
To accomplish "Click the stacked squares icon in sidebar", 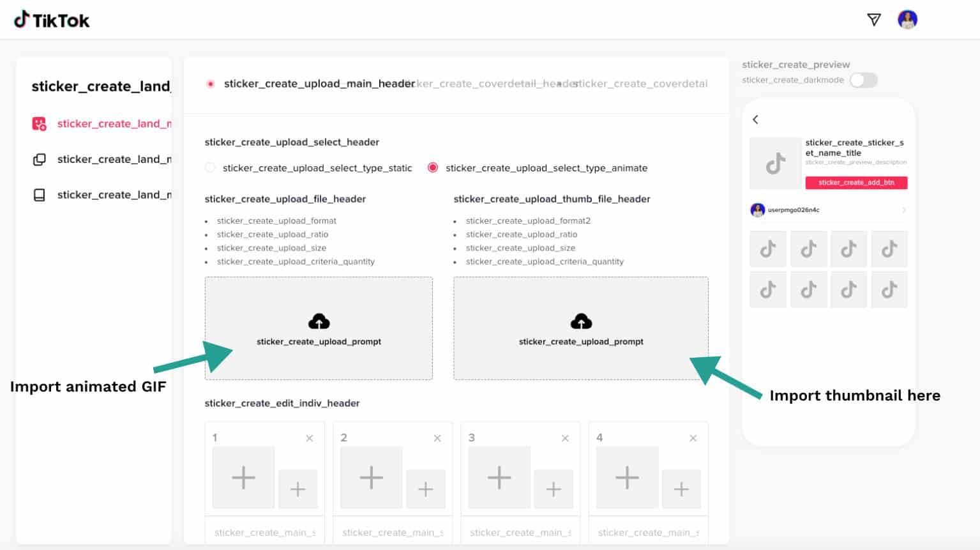I will tap(40, 160).
